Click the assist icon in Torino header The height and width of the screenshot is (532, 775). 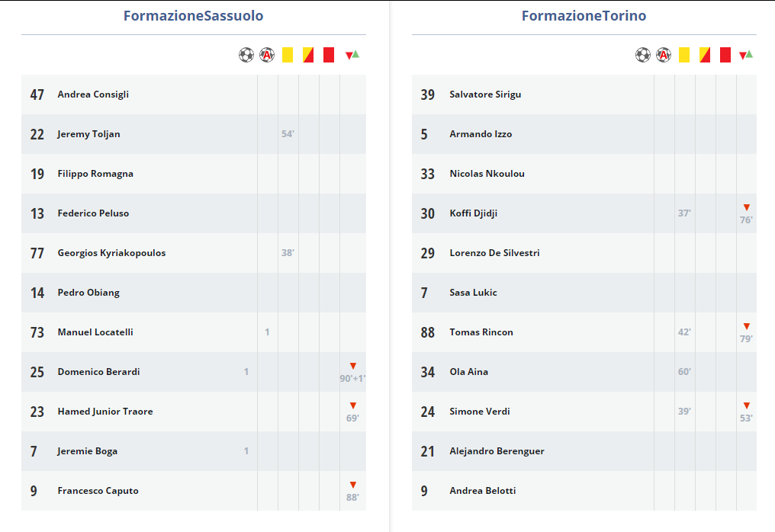point(664,55)
